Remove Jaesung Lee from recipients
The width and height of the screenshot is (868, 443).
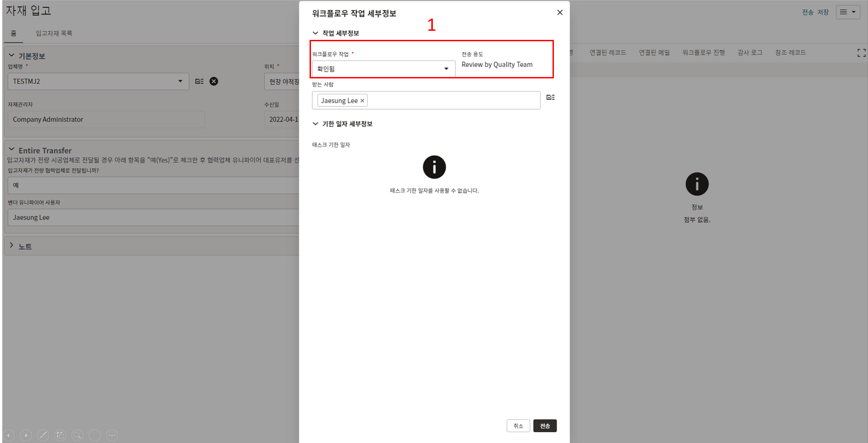(x=362, y=101)
